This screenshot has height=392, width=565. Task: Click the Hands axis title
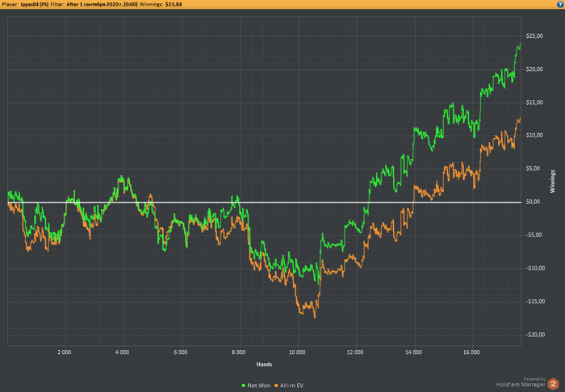coord(264,365)
